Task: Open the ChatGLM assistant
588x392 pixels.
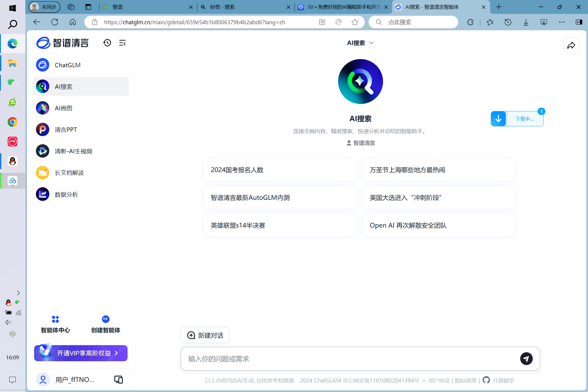Action: click(x=81, y=65)
